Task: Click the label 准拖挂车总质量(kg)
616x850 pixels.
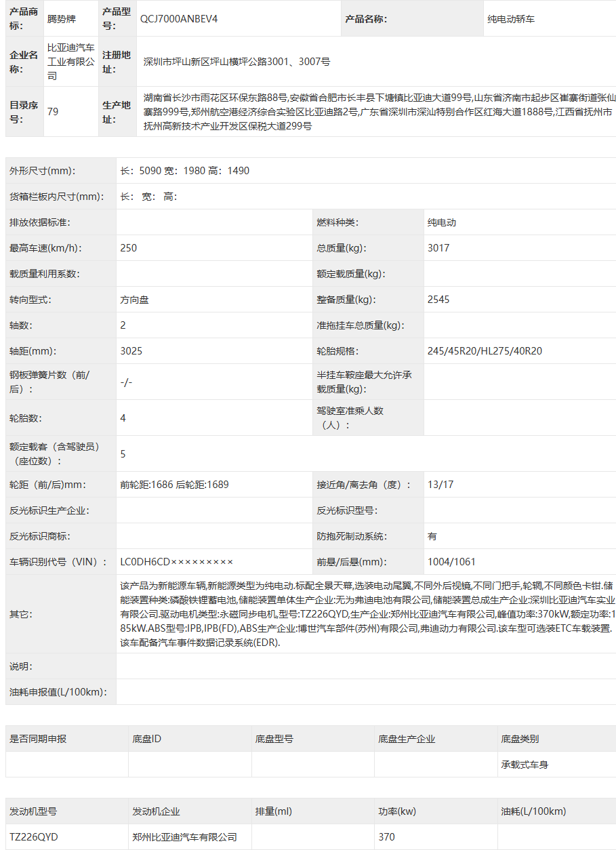Action: [x=361, y=325]
